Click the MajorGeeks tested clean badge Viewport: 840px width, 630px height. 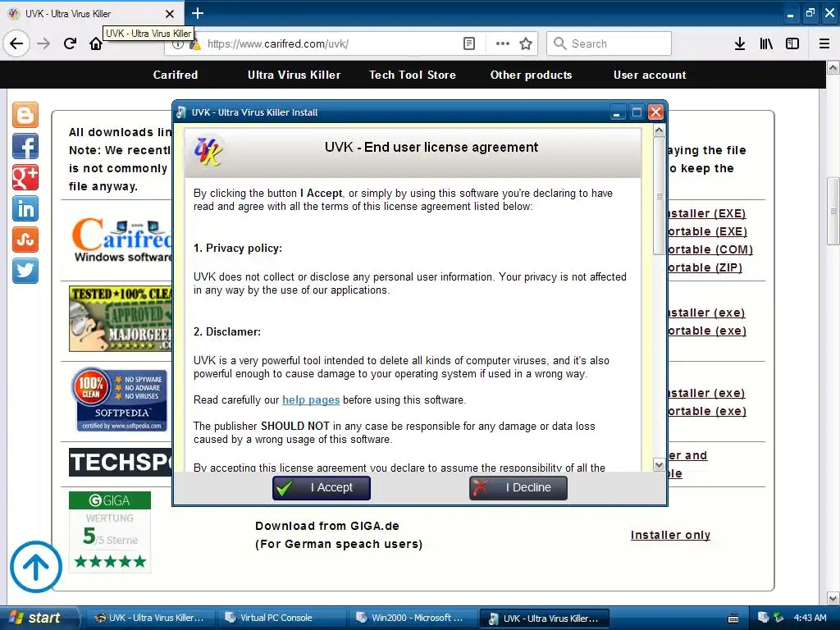point(121,318)
